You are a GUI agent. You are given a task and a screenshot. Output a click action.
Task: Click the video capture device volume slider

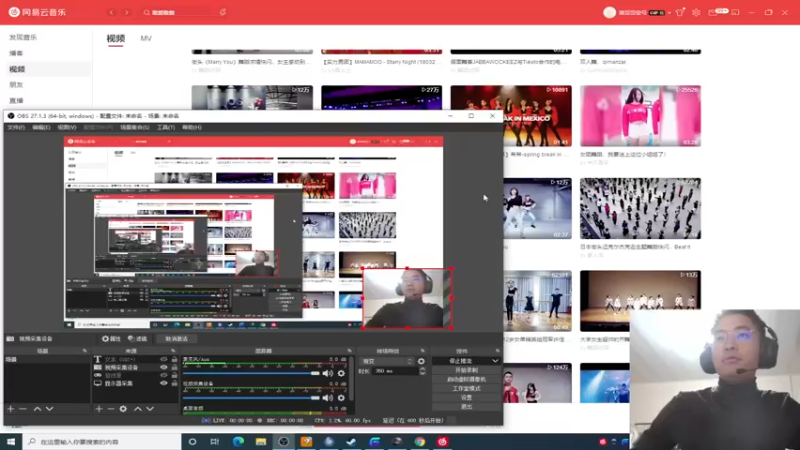pyautogui.click(x=251, y=397)
